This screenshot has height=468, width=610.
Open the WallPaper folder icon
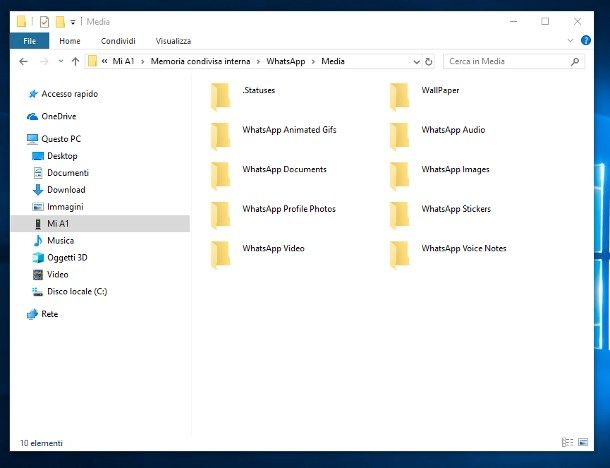(400, 96)
